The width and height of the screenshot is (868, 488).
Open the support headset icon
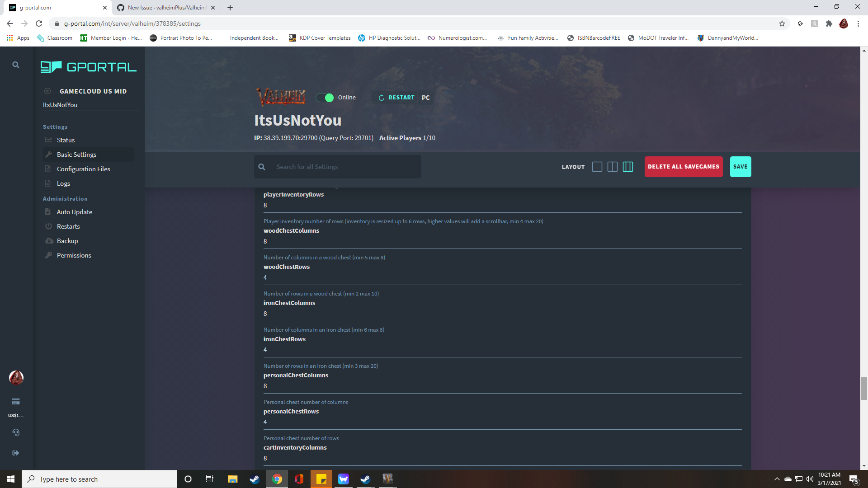16,432
